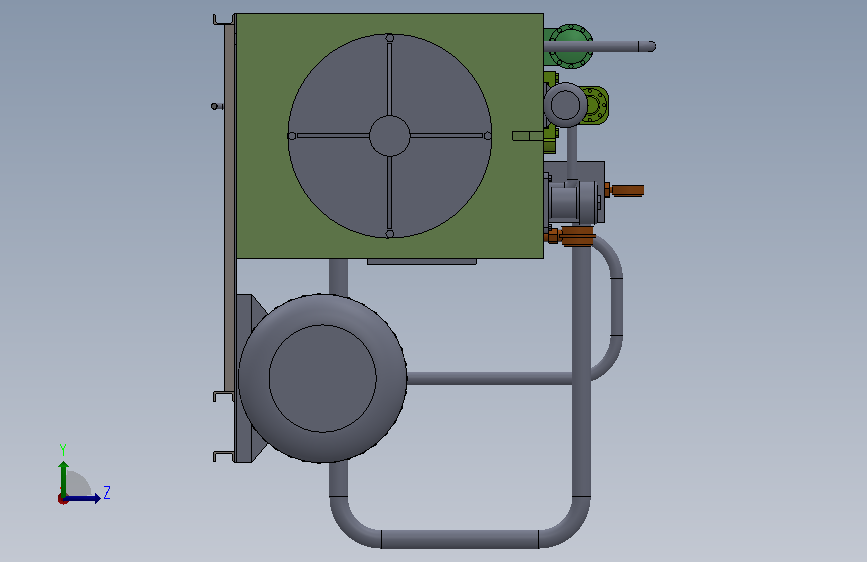Pick the horizontal pipe stub at top right

[600, 46]
